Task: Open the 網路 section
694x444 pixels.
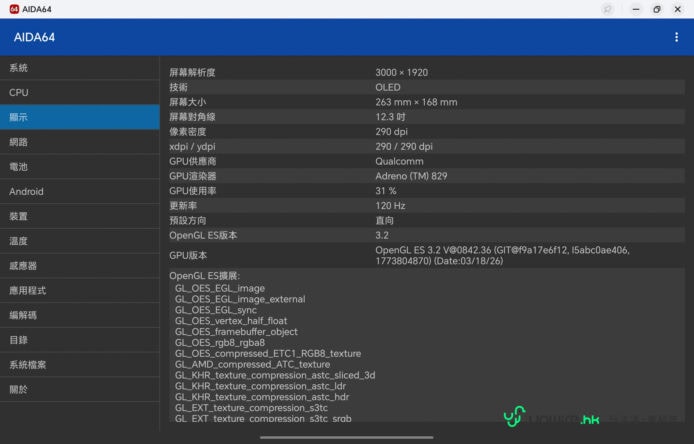Action: point(80,142)
